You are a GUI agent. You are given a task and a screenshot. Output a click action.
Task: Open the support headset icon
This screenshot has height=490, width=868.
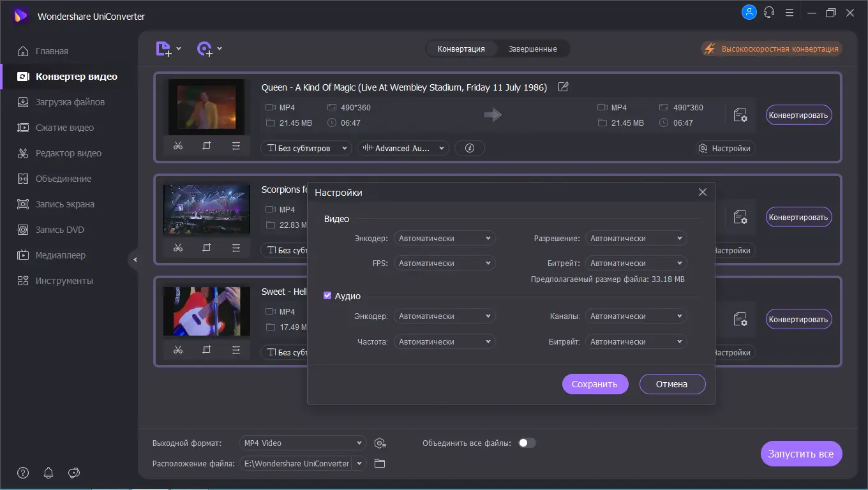point(769,12)
